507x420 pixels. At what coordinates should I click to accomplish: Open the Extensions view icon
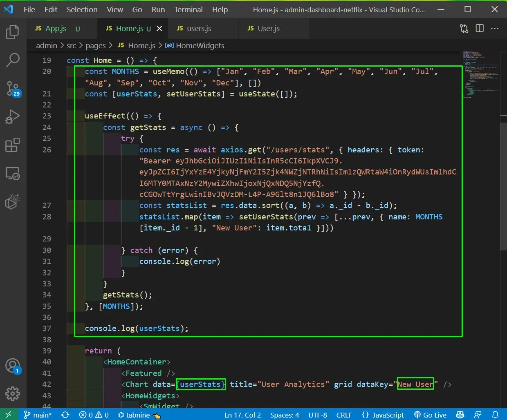tap(12, 145)
